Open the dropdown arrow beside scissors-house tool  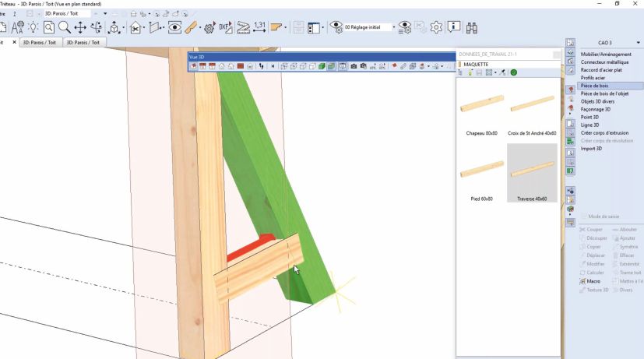145,28
